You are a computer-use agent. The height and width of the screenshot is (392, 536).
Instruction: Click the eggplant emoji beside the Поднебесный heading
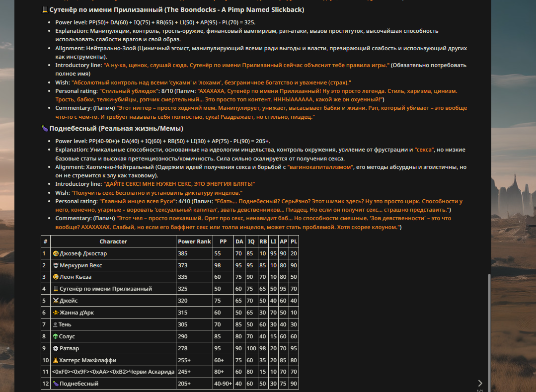tap(45, 129)
